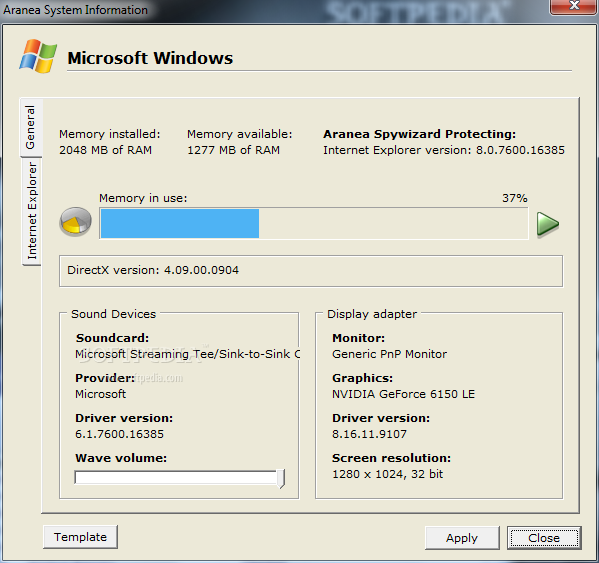Switch to the General tab
The height and width of the screenshot is (563, 599).
(x=31, y=127)
